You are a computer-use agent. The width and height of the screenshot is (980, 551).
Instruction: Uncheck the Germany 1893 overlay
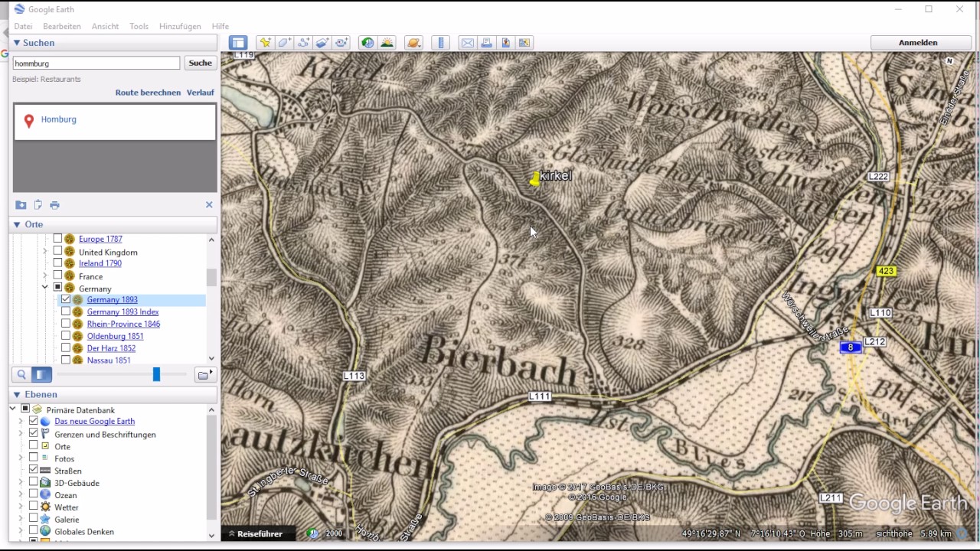pyautogui.click(x=66, y=300)
